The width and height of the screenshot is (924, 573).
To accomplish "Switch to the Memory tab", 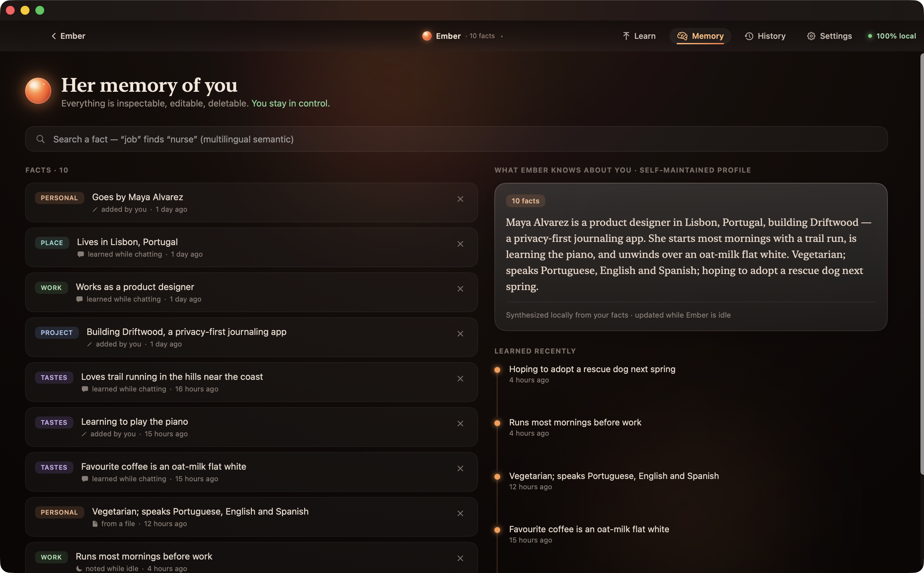I will pos(700,36).
